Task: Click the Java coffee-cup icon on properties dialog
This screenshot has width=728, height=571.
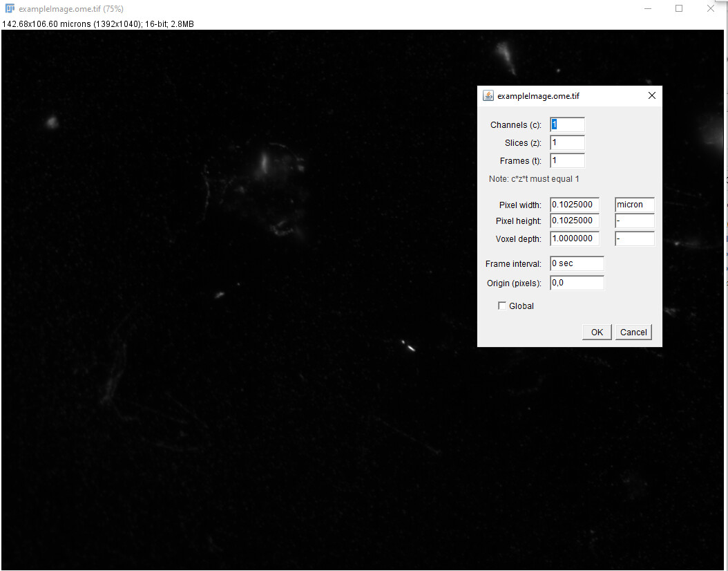Action: (x=488, y=95)
